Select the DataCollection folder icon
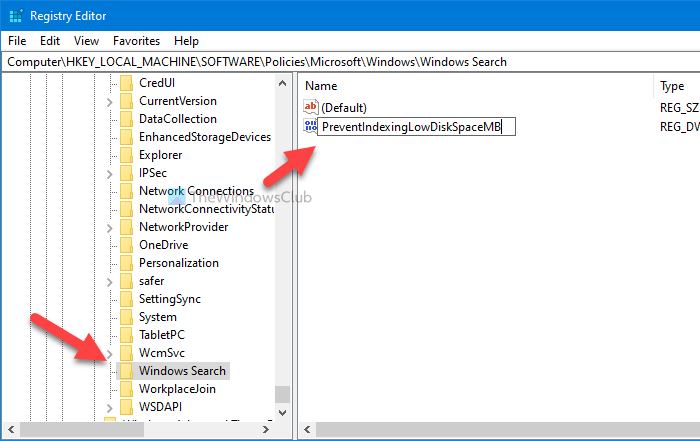The image size is (700, 441). coord(126,119)
